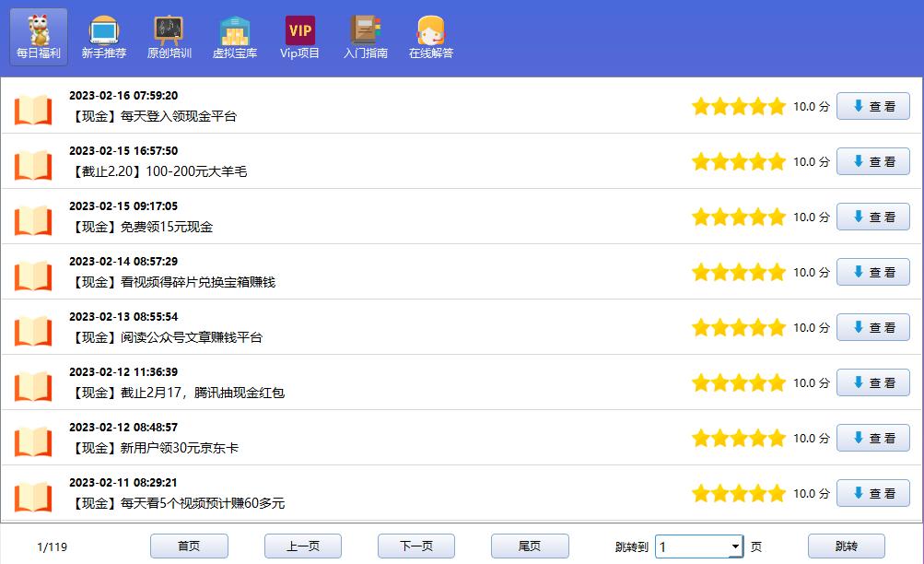
Task: Select the 腾讯抽现金红包 list entry
Action: pyautogui.click(x=178, y=393)
